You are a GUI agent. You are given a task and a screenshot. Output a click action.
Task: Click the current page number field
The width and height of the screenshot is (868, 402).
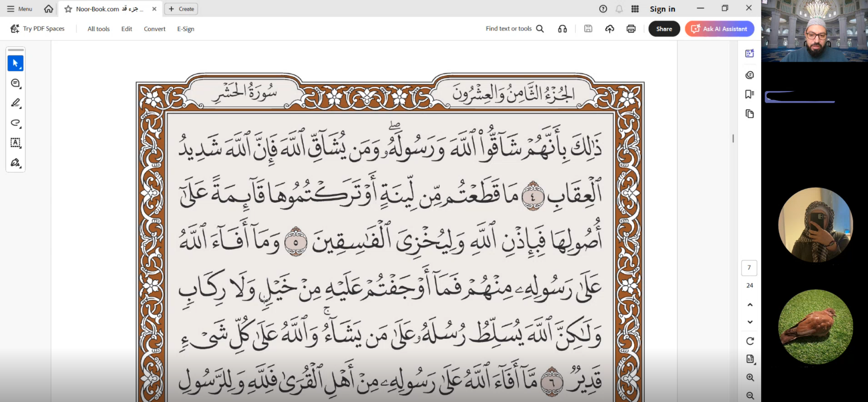pos(749,268)
